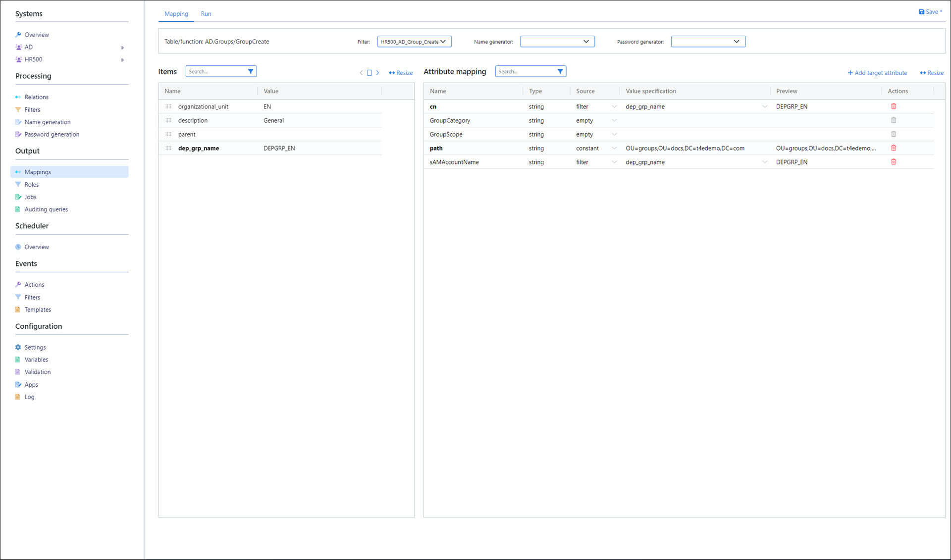
Task: Click drag handle of dep_grp_name item
Action: (168, 148)
